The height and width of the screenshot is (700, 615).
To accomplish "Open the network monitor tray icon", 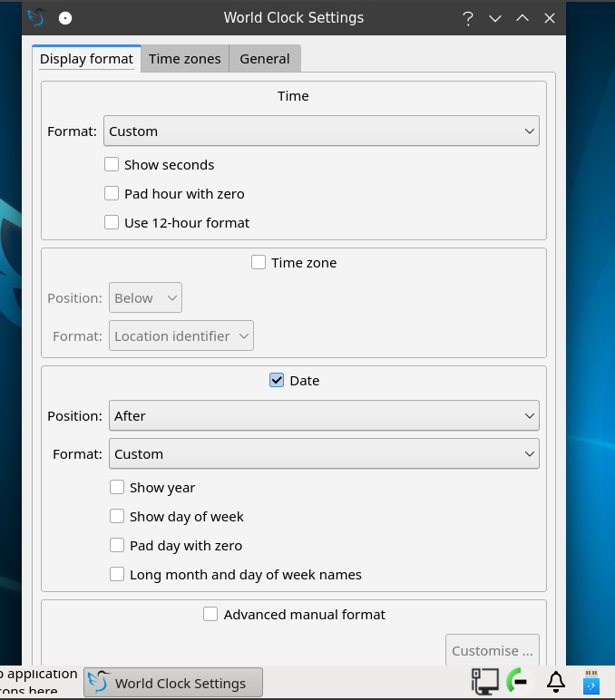I will [485, 682].
